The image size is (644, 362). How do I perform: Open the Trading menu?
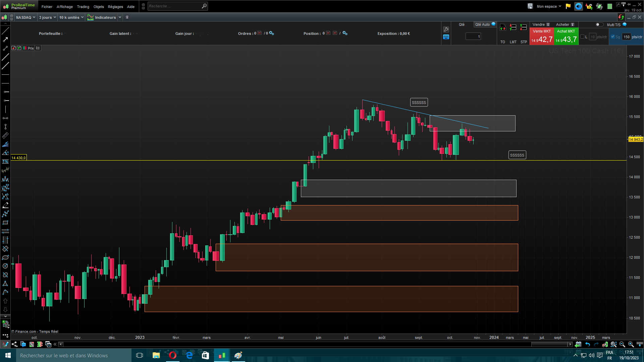(x=83, y=7)
